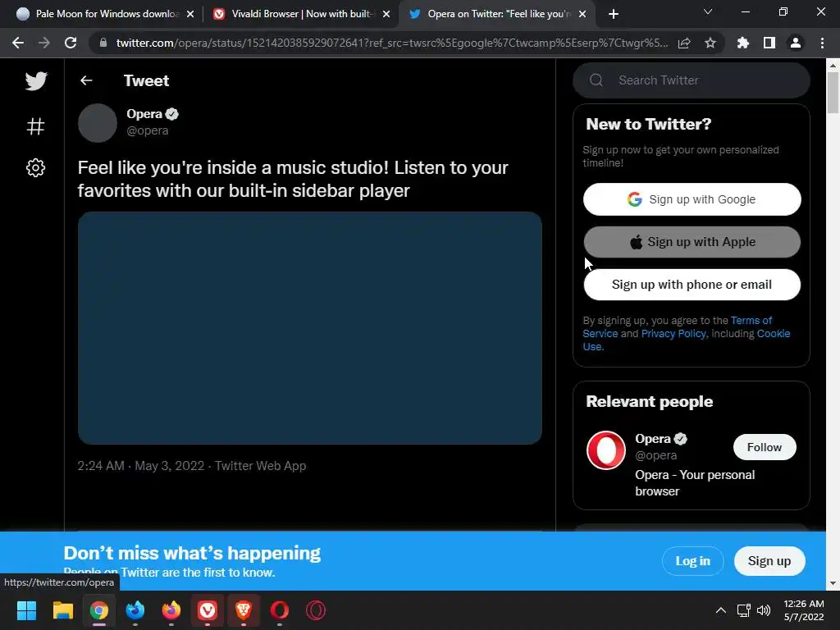Open the Cookie Use link
This screenshot has height=630, width=840.
pos(773,333)
